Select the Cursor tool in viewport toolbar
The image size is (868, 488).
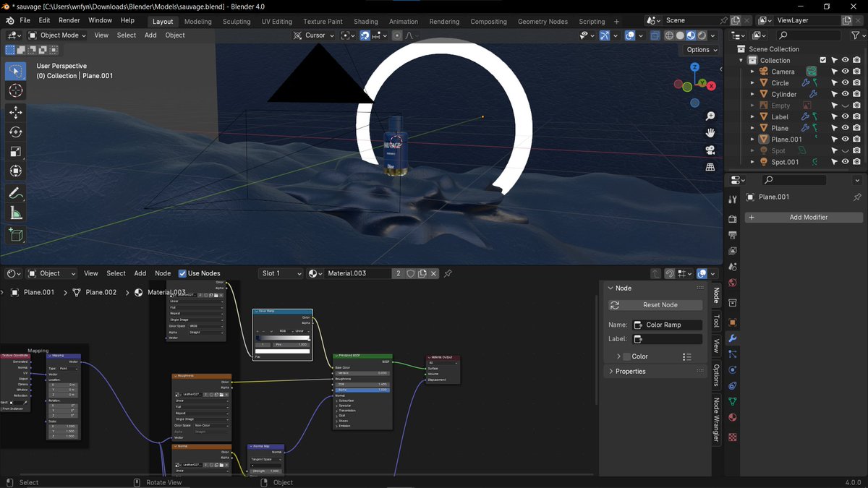16,90
